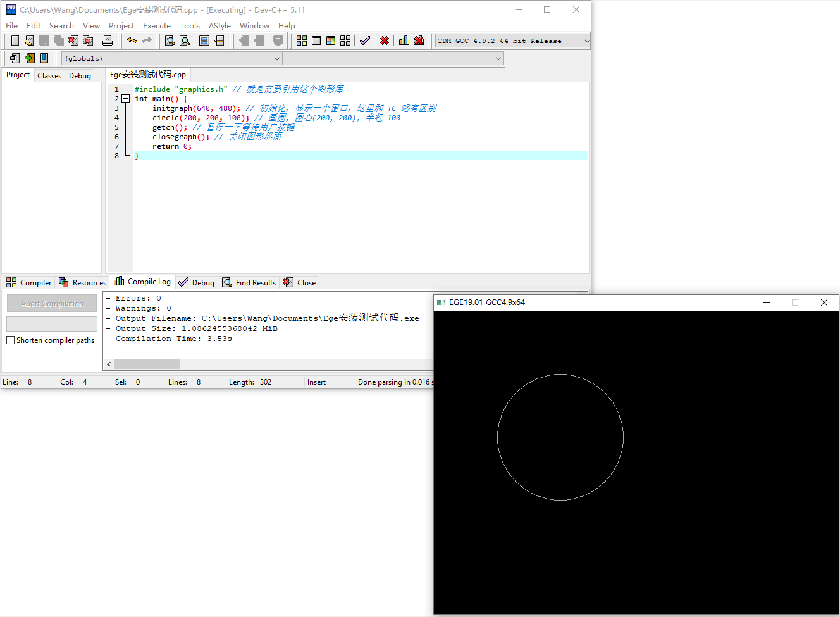This screenshot has height=617, width=840.
Task: Click the grayed Abort Compilation button
Action: (x=51, y=303)
